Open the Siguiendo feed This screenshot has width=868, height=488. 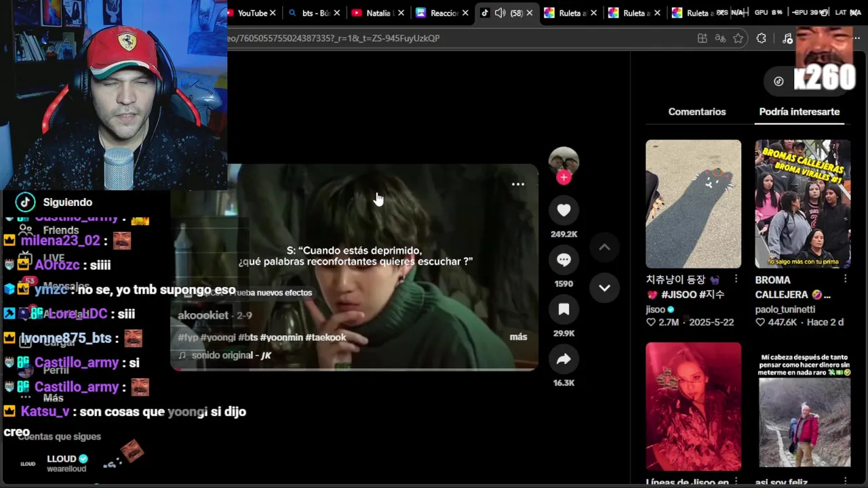(x=68, y=202)
